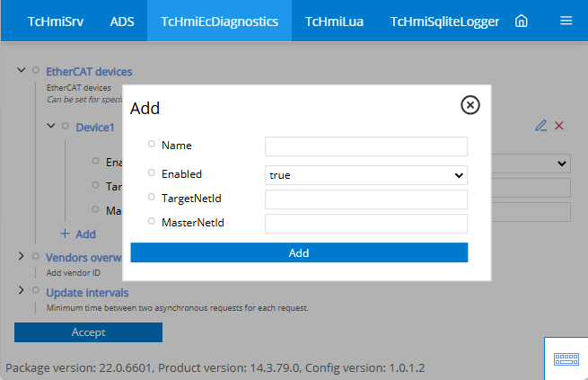
Task: Click the background TargetNetId field
Action: (531, 188)
